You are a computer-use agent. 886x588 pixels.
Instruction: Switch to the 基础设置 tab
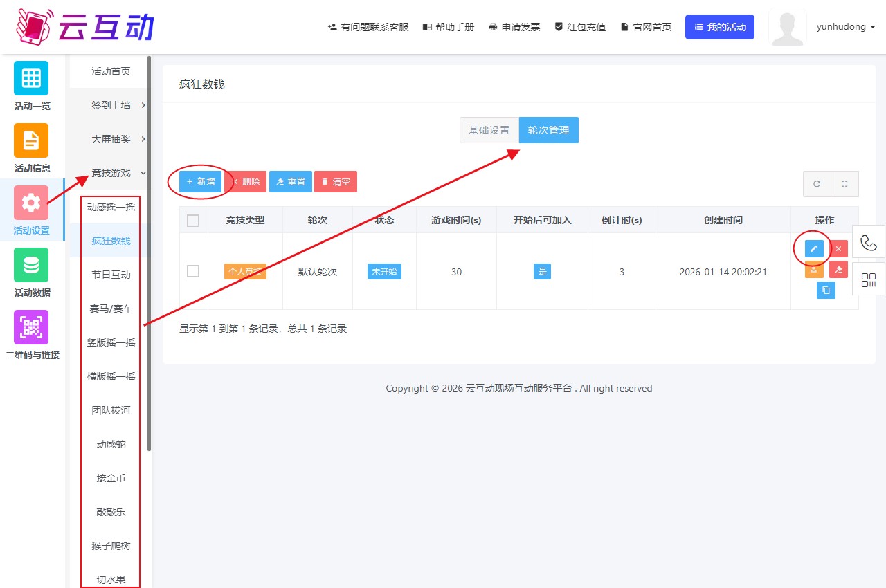(x=489, y=129)
